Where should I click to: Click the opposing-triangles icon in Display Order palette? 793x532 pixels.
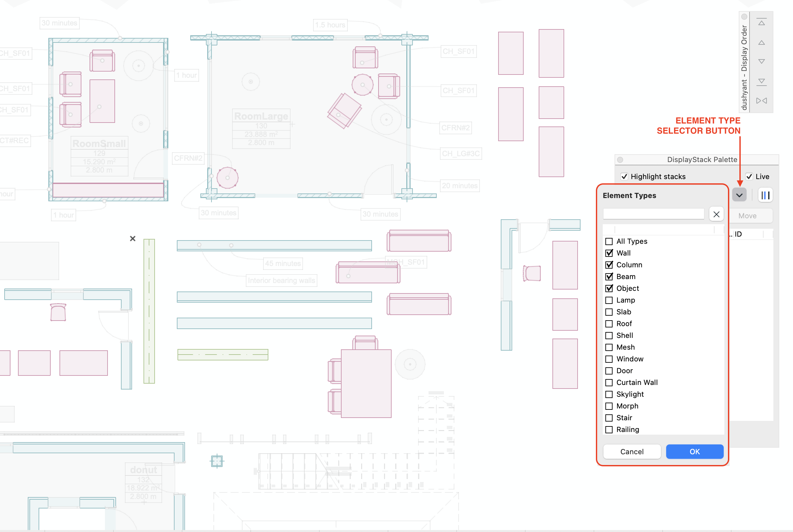pos(761,101)
